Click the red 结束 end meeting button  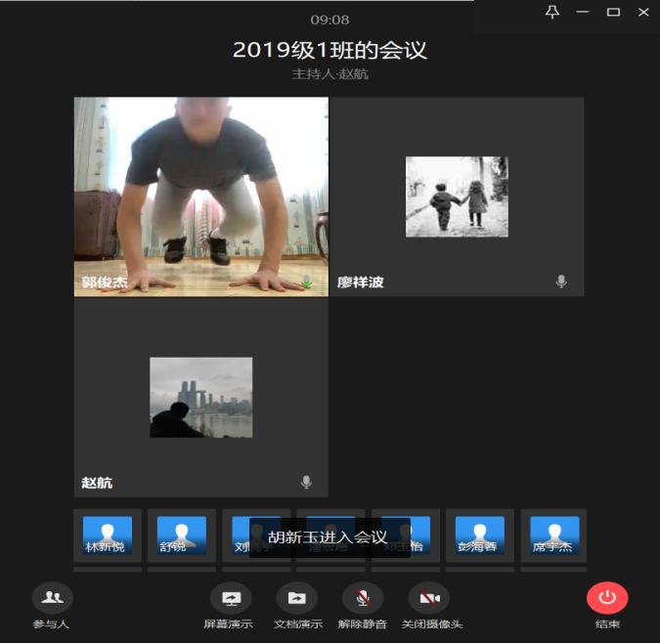(x=607, y=598)
